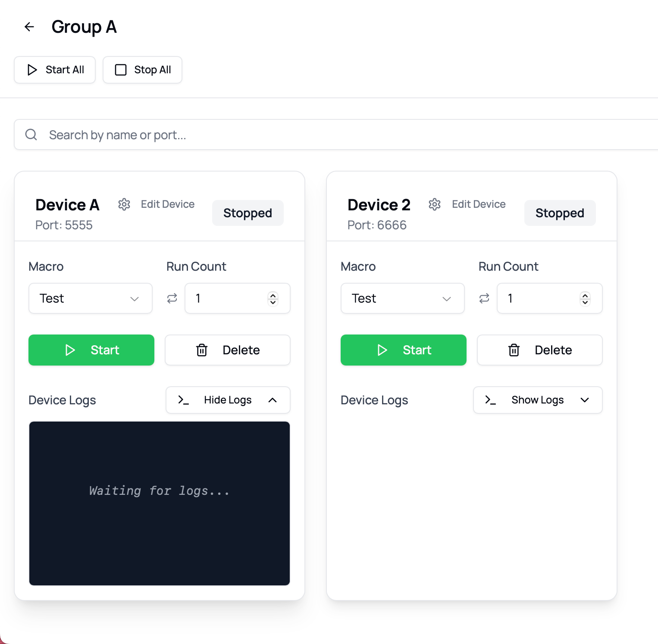Increase Device 2 run count with the stepper
658x644 pixels.
pos(585,296)
